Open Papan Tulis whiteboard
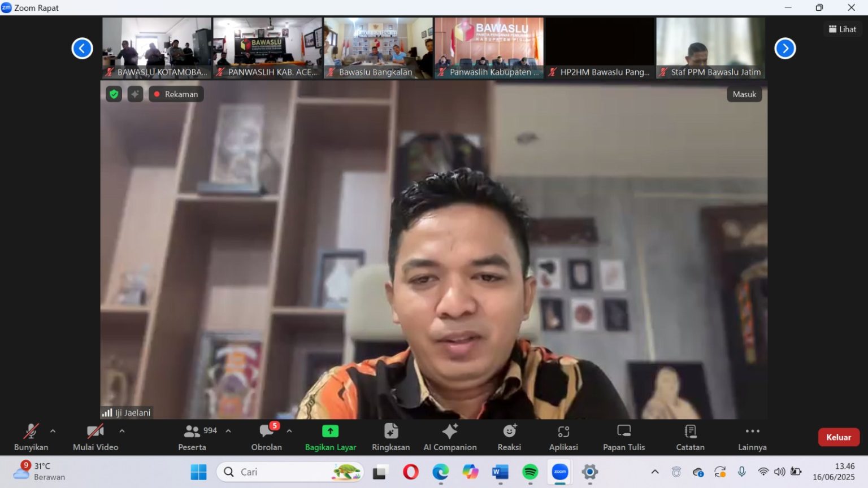Screen dimensions: 868x488 tap(623, 437)
